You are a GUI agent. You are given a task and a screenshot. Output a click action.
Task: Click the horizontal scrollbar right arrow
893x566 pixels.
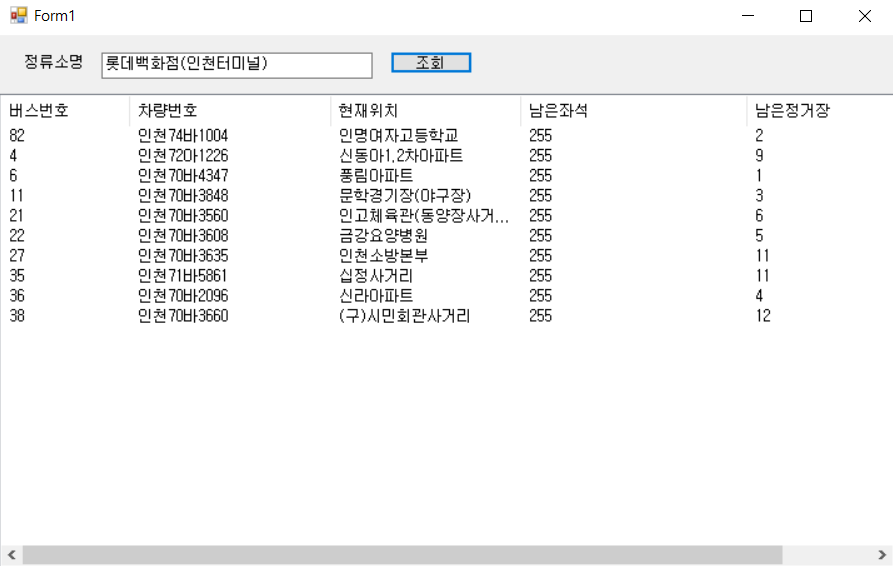882,555
